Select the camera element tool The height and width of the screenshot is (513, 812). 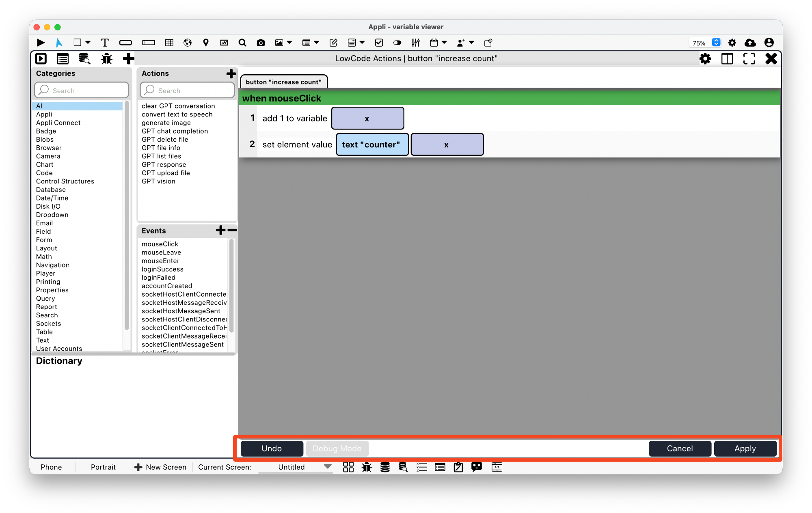tap(261, 42)
